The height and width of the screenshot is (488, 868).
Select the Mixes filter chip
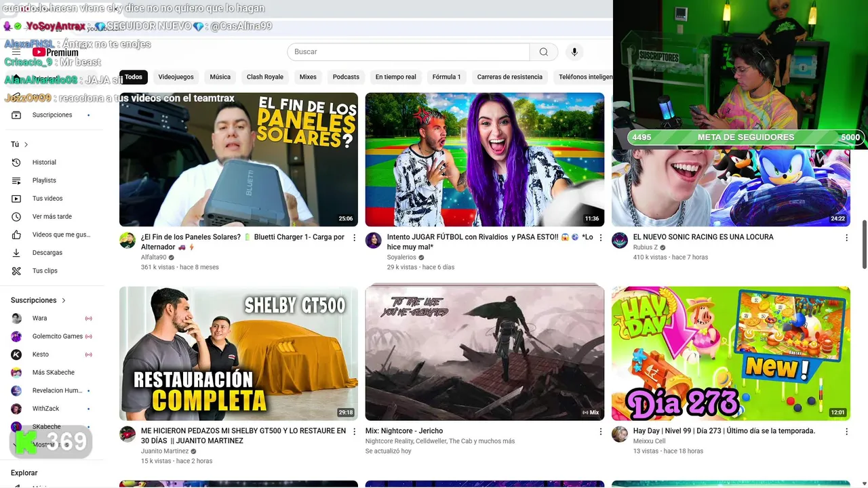tap(308, 77)
